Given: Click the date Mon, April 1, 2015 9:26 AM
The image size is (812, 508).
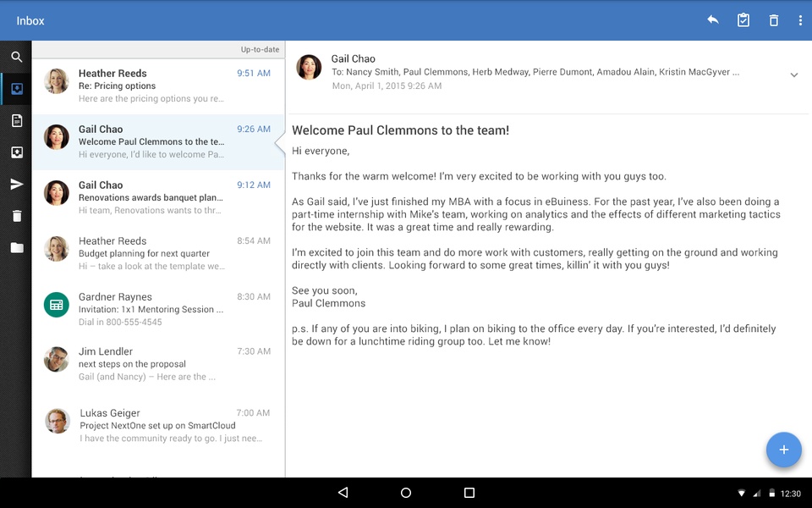Looking at the screenshot, I should [x=387, y=86].
